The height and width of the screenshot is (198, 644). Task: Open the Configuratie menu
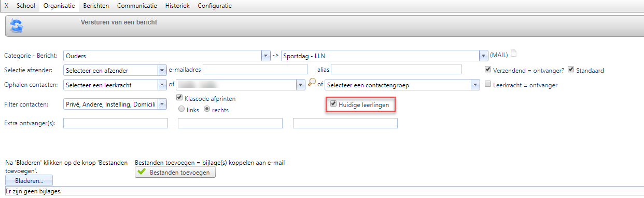[x=215, y=6]
